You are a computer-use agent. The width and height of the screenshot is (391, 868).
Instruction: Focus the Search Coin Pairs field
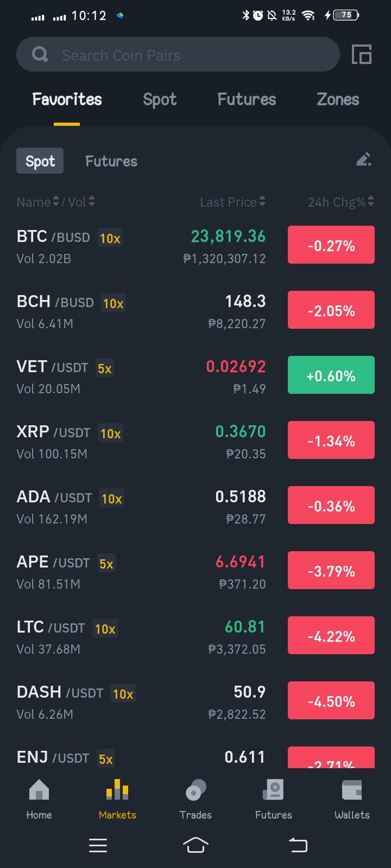click(178, 54)
